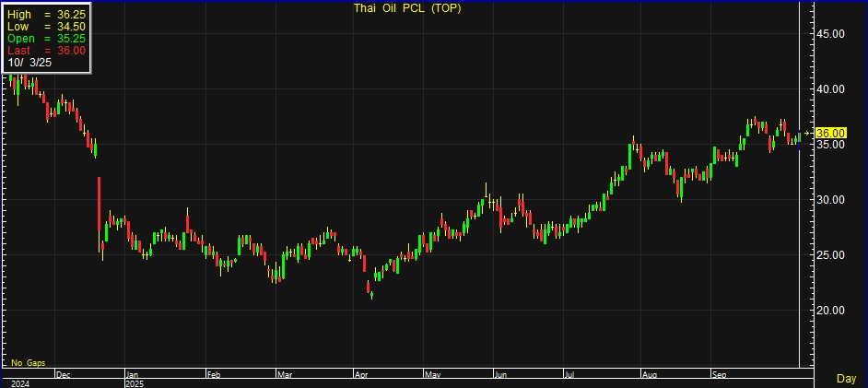Click the highlighted 36.00 last price tag
868x388 pixels.
(830, 133)
